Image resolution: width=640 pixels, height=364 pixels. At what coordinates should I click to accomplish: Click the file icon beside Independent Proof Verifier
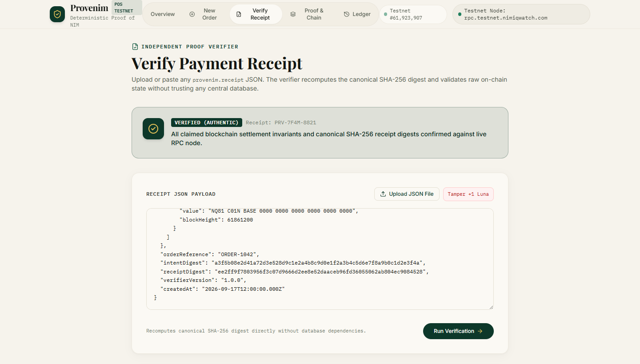(x=135, y=47)
